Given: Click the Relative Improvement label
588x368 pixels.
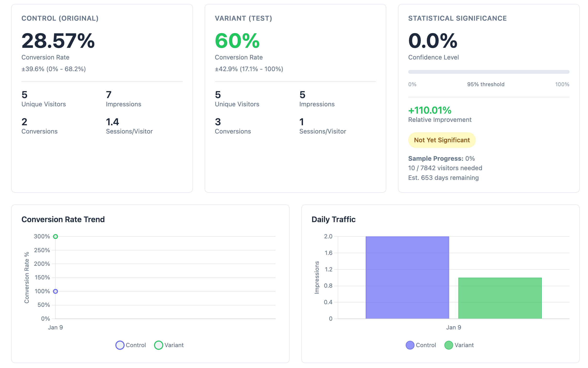Looking at the screenshot, I should 440,120.
